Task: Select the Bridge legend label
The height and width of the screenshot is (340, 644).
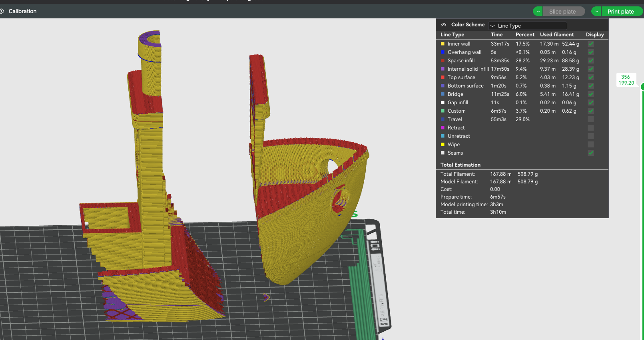Action: tap(455, 94)
